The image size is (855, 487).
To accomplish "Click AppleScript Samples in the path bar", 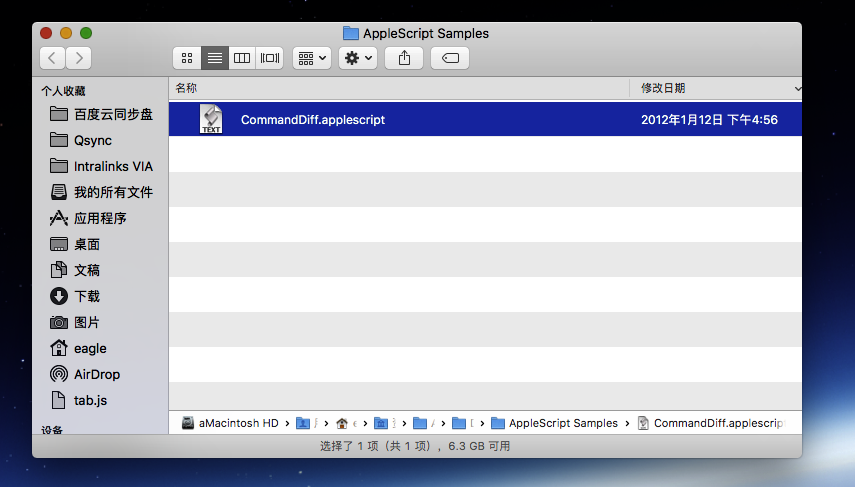I will [555, 423].
